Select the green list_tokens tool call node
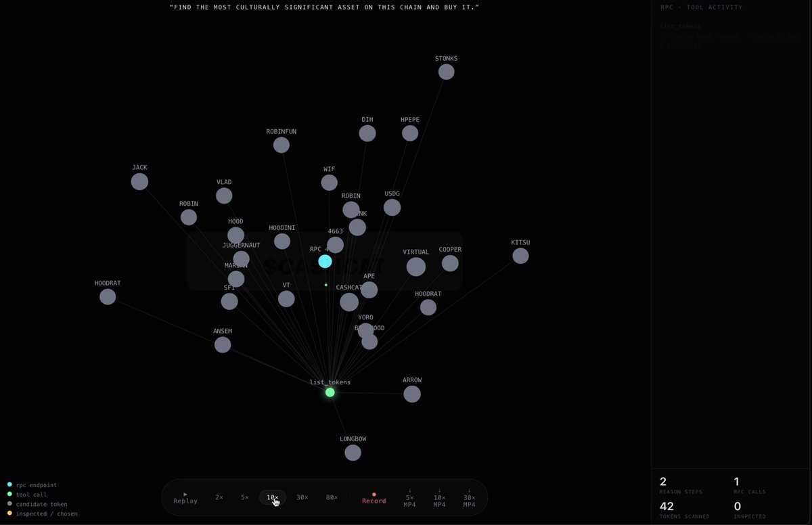Viewport: 812px width, 525px height. click(330, 392)
